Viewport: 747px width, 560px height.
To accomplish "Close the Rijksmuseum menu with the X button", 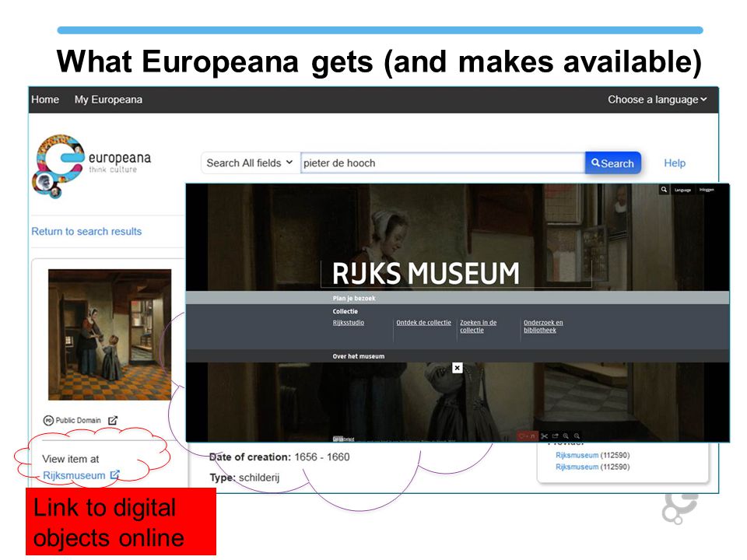I will 458,368.
